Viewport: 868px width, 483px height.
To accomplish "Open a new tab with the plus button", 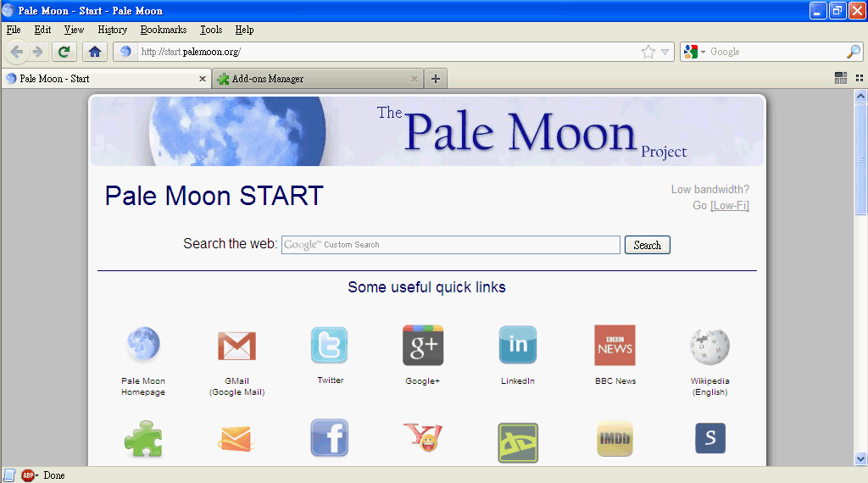I will [x=436, y=79].
